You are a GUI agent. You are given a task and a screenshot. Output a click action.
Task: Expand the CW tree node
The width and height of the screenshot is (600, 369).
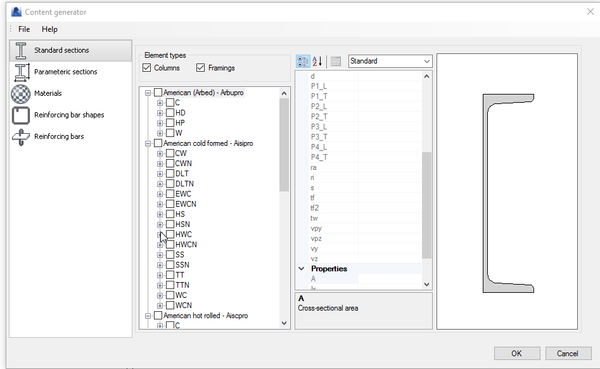[x=160, y=153]
